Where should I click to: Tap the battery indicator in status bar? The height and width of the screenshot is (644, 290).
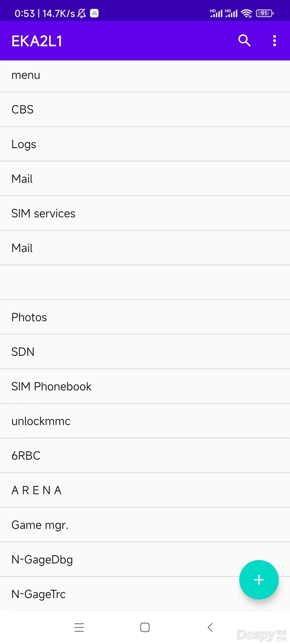(265, 13)
